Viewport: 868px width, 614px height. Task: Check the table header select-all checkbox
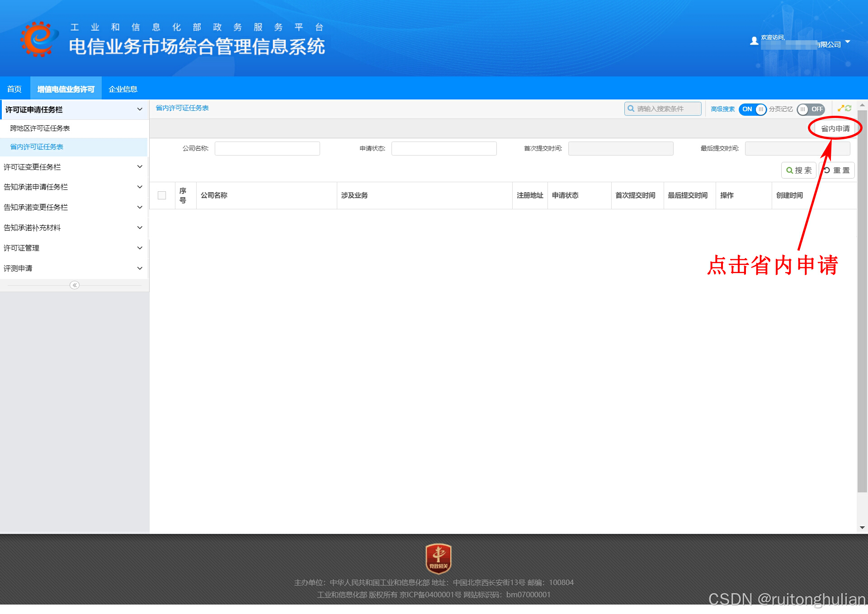click(x=162, y=195)
